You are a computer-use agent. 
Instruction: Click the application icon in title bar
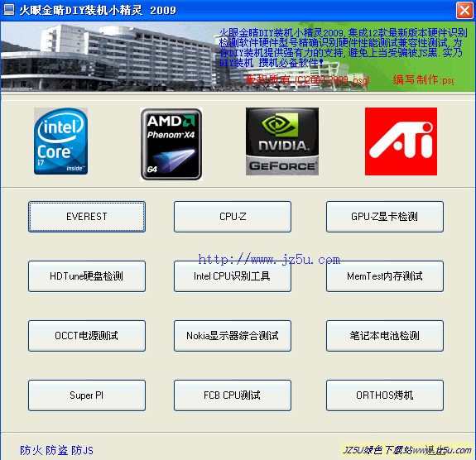coord(8,10)
